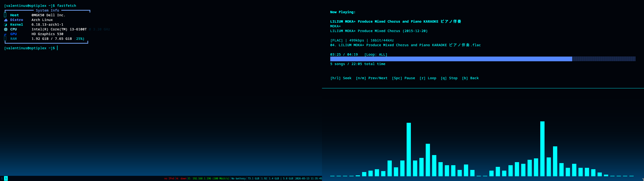Click the GPU glyph icon
This screenshot has height=181, width=644.
tap(5, 34)
